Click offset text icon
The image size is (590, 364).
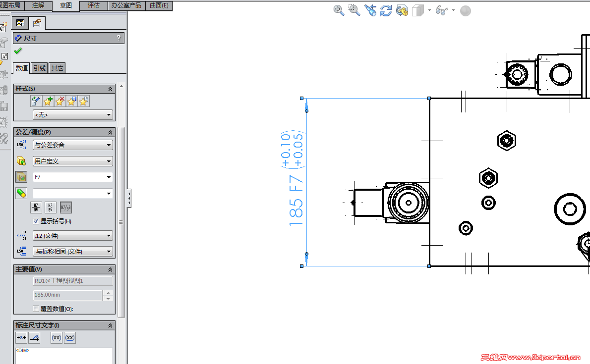[34, 338]
